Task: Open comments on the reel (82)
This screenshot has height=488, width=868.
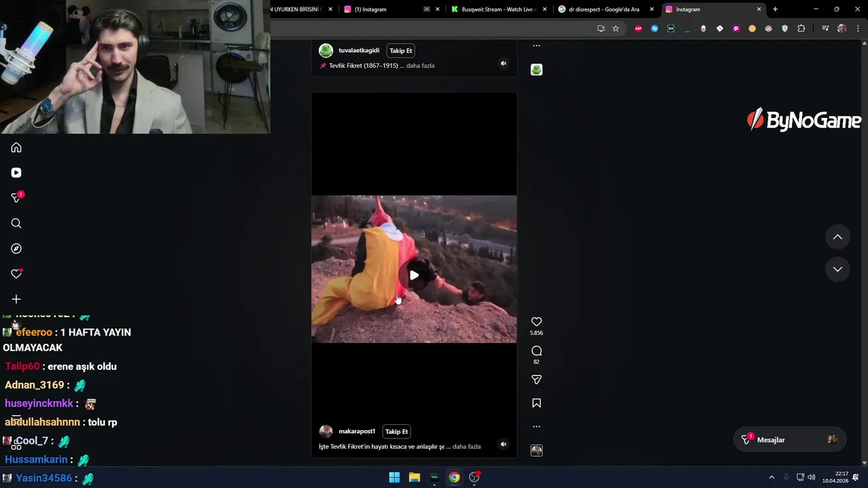Action: click(x=536, y=351)
